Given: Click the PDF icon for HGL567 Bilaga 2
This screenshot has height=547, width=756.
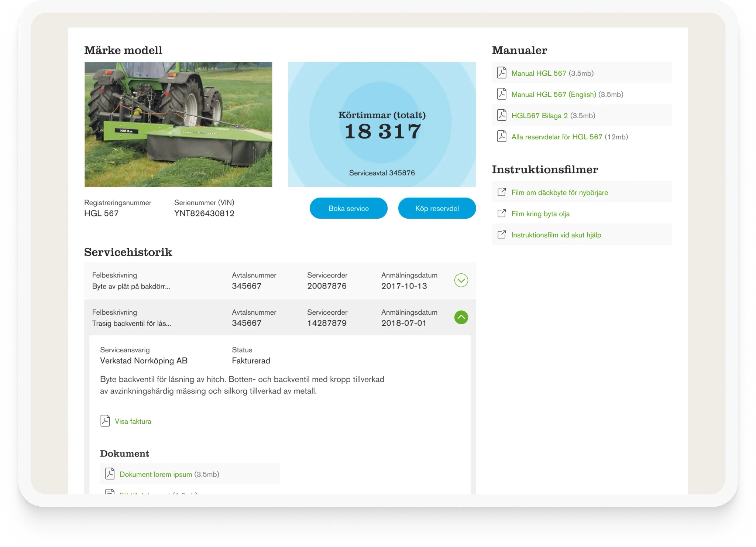Looking at the screenshot, I should (x=501, y=115).
